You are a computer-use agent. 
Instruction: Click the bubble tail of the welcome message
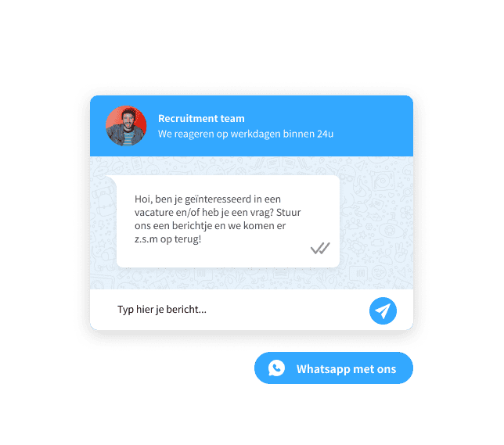click(x=111, y=180)
